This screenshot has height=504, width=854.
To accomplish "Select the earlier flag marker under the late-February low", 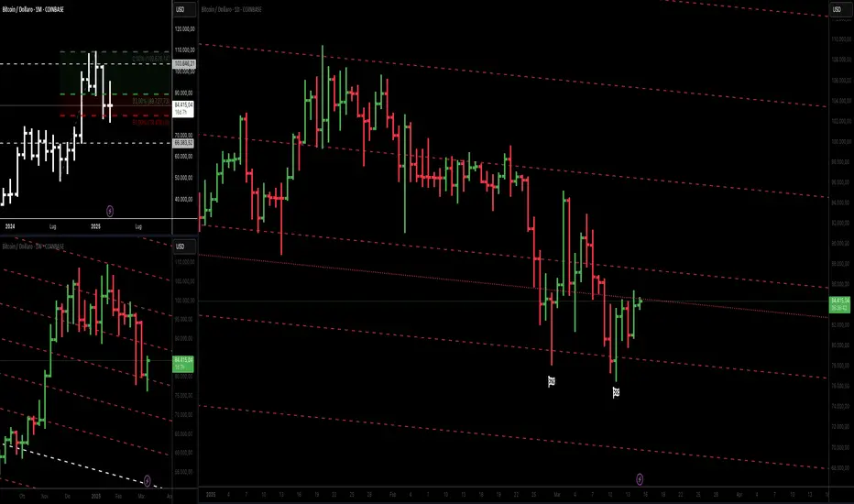I will click(552, 381).
